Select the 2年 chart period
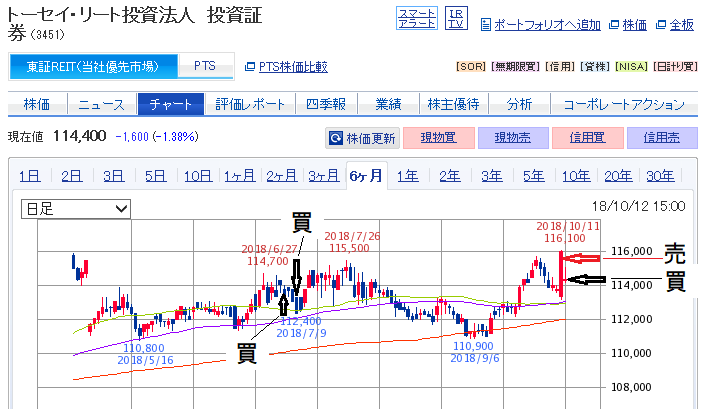This screenshot has height=409, width=705. (450, 176)
